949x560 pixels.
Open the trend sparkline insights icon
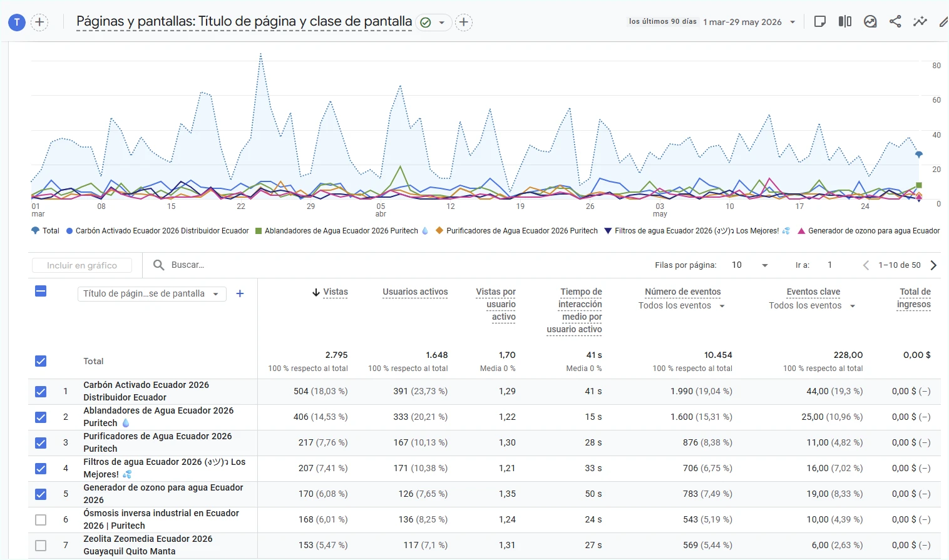[920, 21]
